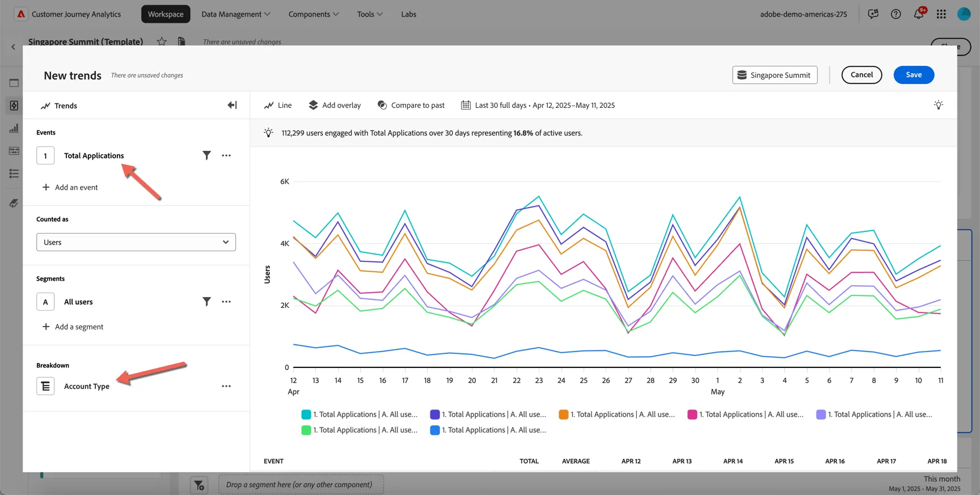Expand the Tools menu
The height and width of the screenshot is (495, 980).
coord(370,14)
